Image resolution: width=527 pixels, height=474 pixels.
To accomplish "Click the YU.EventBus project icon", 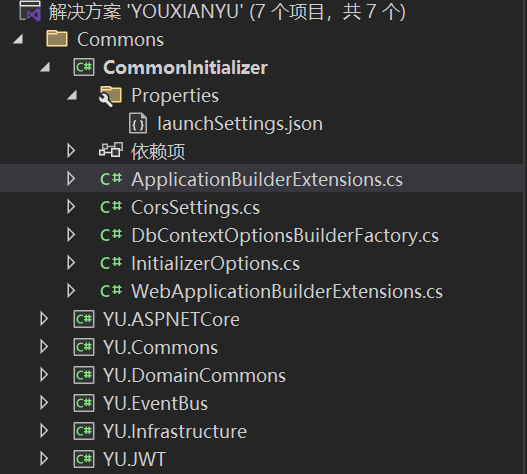I will (x=84, y=403).
